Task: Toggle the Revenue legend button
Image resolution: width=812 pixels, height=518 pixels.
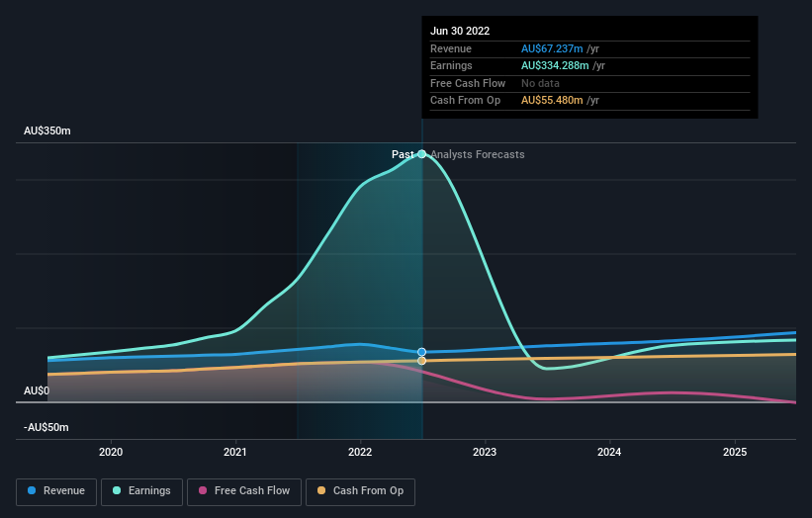Action: 56,491
